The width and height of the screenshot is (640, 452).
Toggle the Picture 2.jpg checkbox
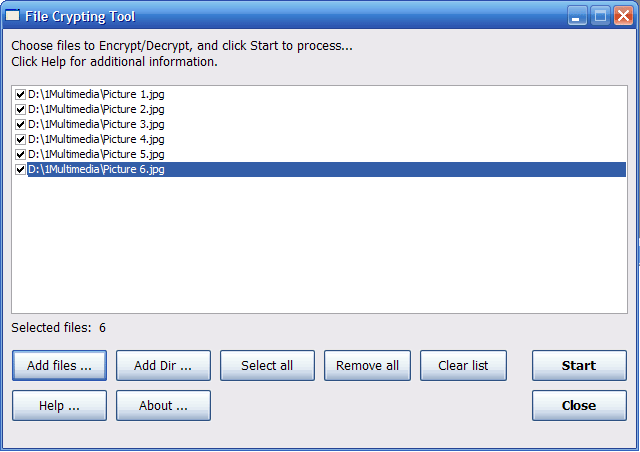pyautogui.click(x=20, y=109)
